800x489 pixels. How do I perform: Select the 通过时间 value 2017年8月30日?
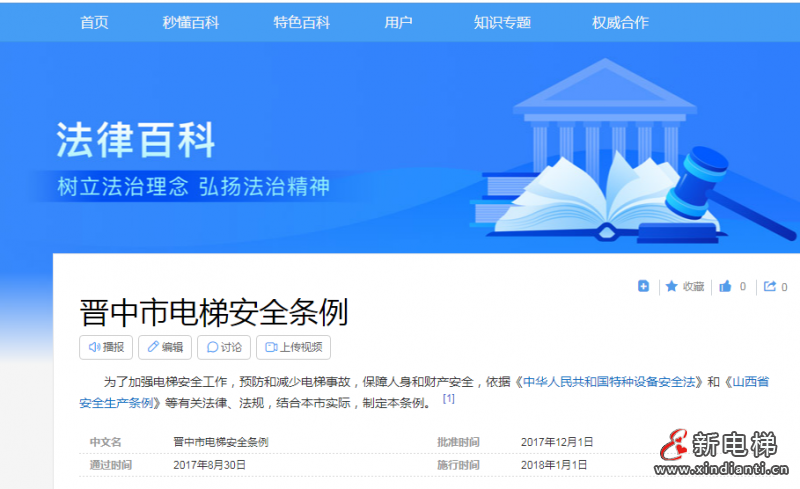[x=209, y=465]
